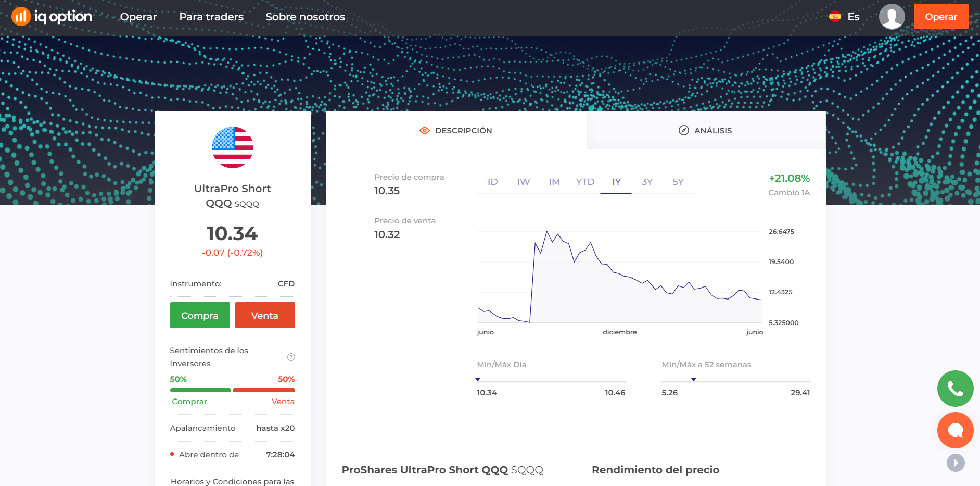Click the Mín/Máx Día range marker
Screen dimensions: 980x486
pyautogui.click(x=478, y=380)
